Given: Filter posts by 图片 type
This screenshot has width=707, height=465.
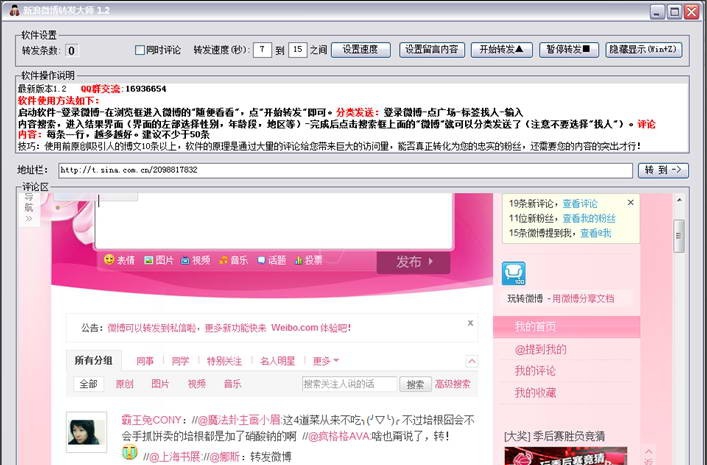Looking at the screenshot, I should [160, 384].
